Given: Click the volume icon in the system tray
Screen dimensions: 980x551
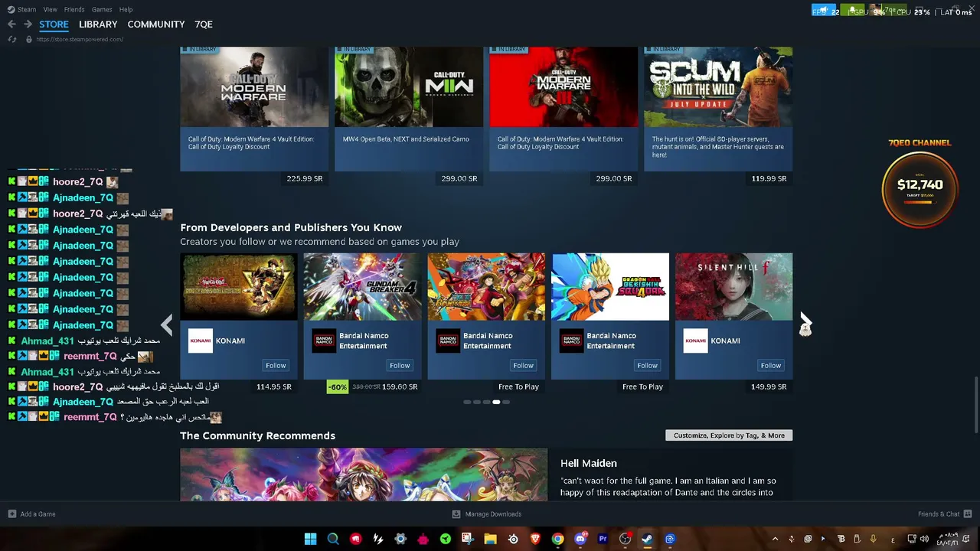Looking at the screenshot, I should pyautogui.click(x=924, y=539).
